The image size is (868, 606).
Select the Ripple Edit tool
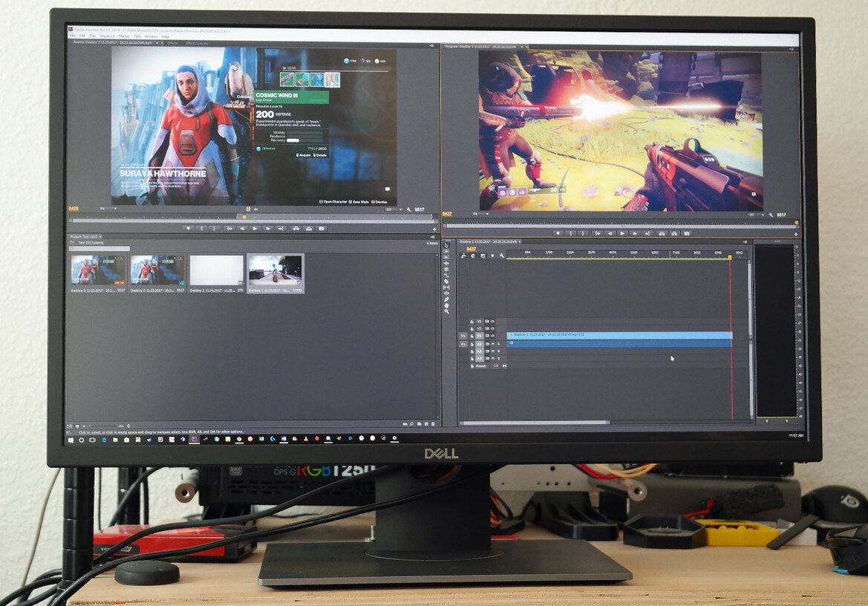(446, 264)
